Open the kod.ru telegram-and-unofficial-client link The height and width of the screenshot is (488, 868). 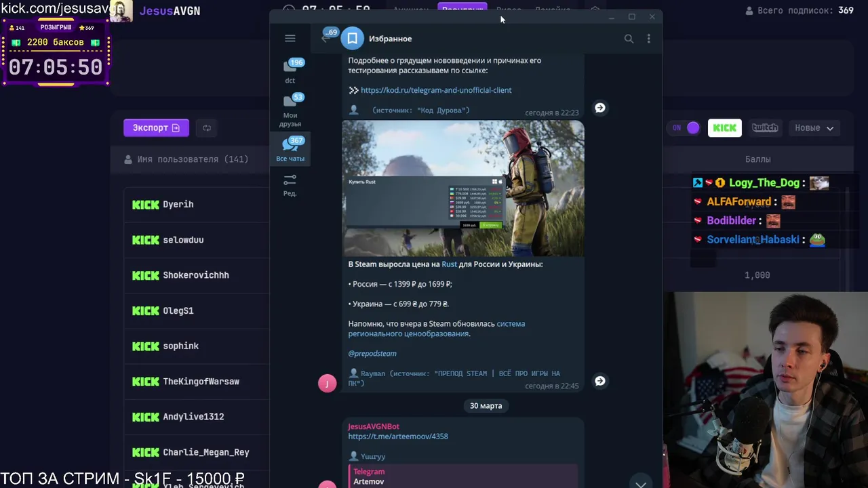click(436, 90)
